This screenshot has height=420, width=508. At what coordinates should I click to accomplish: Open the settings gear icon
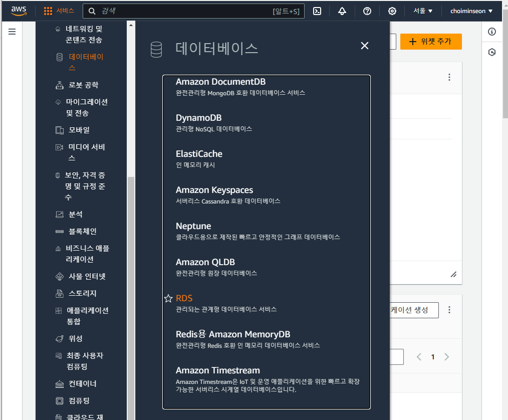click(x=392, y=11)
